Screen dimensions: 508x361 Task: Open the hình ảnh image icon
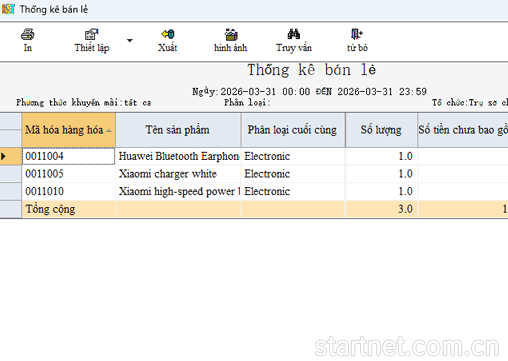(231, 34)
